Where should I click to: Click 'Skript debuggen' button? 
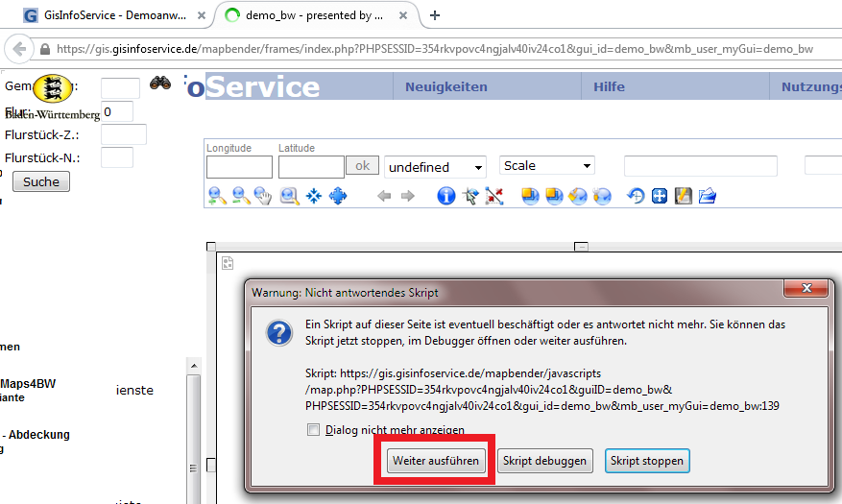point(544,461)
